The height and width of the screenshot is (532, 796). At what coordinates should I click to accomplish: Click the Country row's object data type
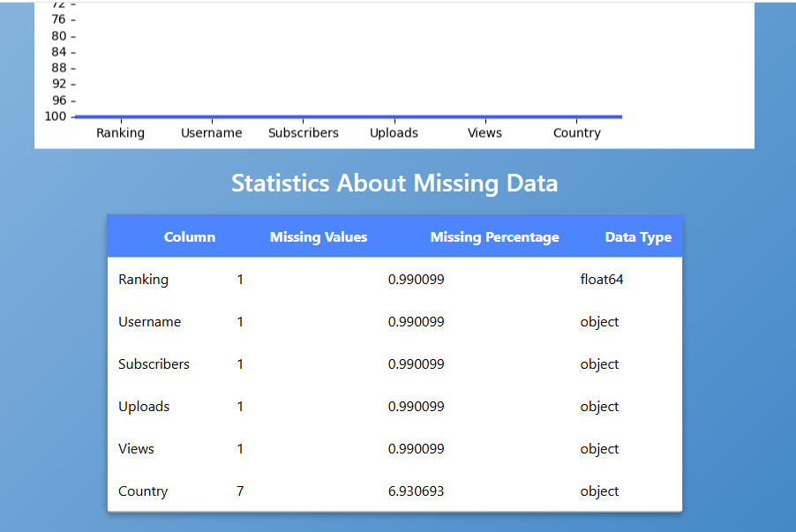599,491
